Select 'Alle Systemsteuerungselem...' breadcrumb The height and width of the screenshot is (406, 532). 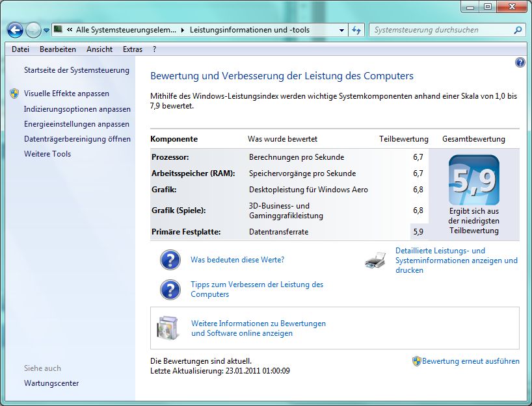point(126,30)
